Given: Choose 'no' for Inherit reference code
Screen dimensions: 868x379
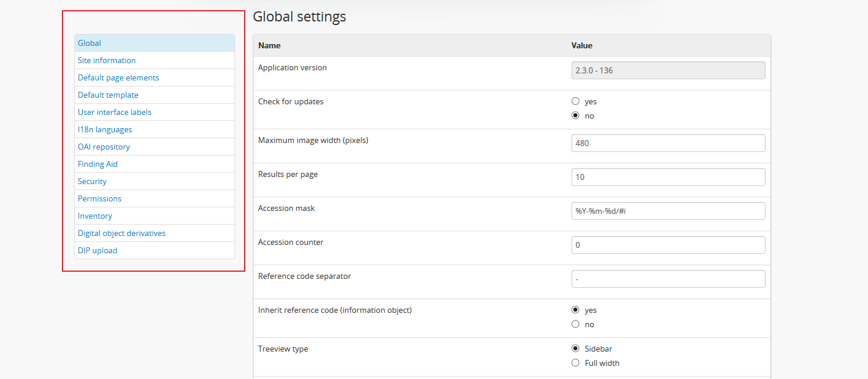Looking at the screenshot, I should [x=575, y=324].
